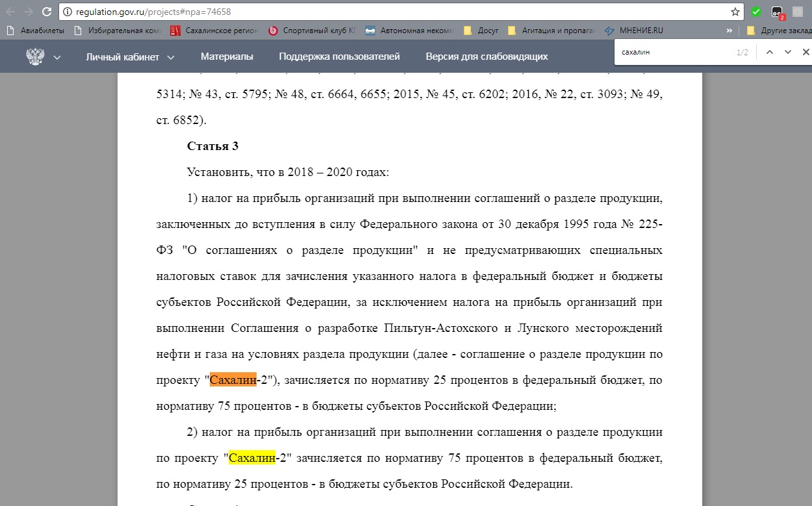Open the Материалы menu item

pyautogui.click(x=227, y=57)
